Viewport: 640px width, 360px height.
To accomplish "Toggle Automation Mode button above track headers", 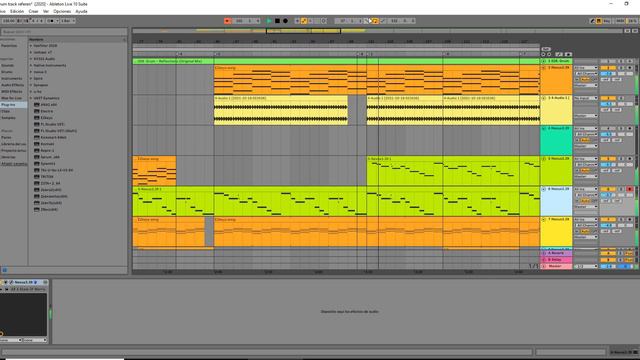I will point(559,54).
